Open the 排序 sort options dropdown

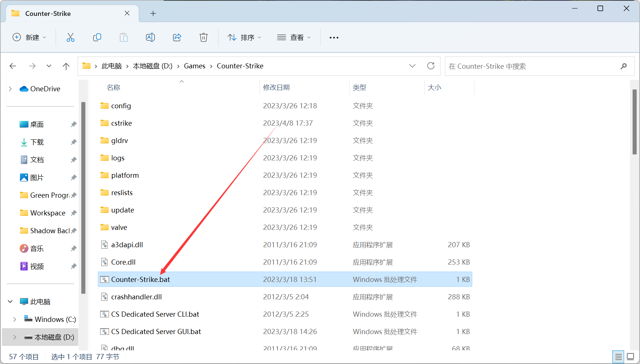[x=244, y=37]
